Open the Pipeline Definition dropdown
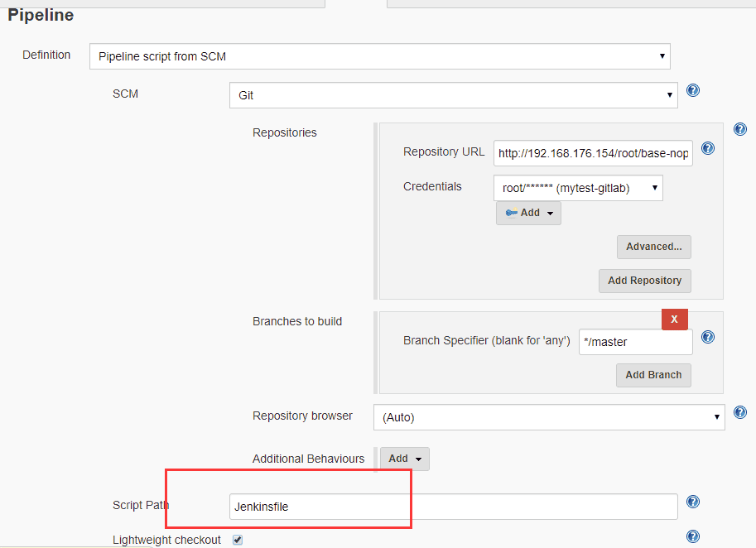The height and width of the screenshot is (548, 756). (379, 56)
